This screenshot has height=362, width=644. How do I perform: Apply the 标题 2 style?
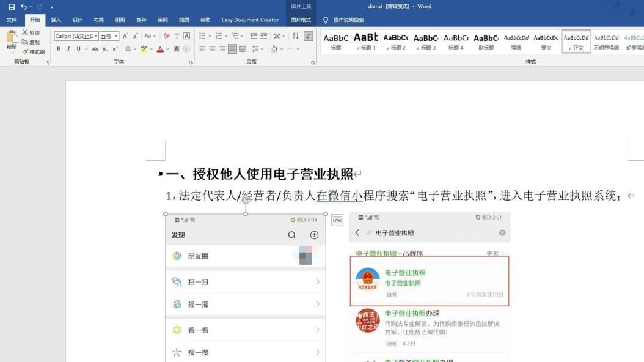[x=396, y=42]
